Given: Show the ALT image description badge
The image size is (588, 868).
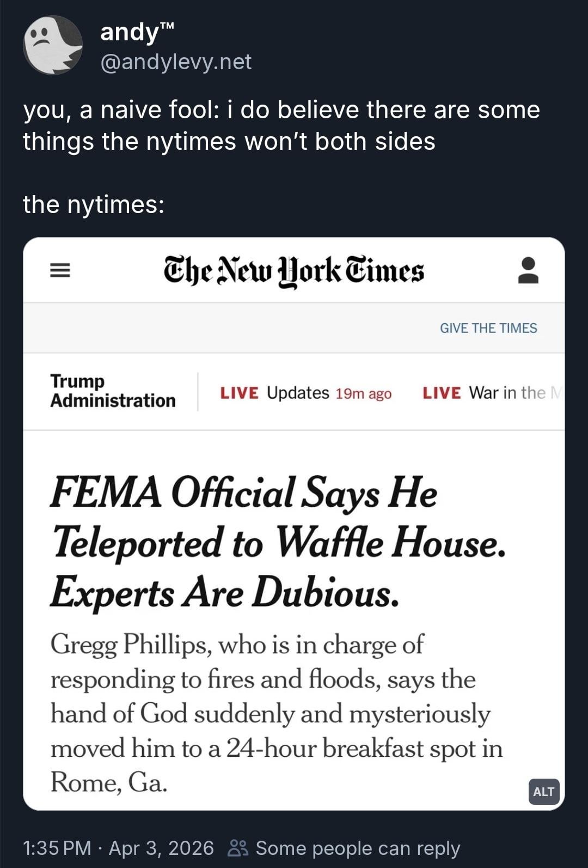Looking at the screenshot, I should click(x=543, y=791).
